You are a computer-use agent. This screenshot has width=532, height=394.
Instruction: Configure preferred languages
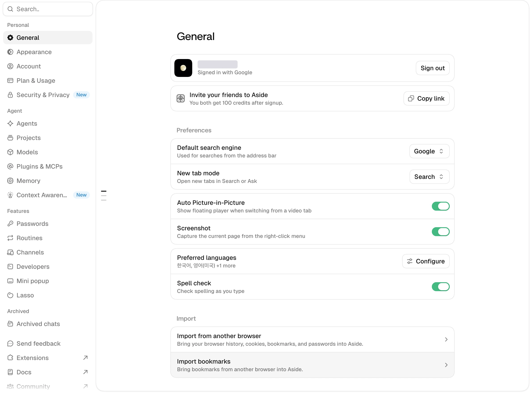click(x=426, y=261)
